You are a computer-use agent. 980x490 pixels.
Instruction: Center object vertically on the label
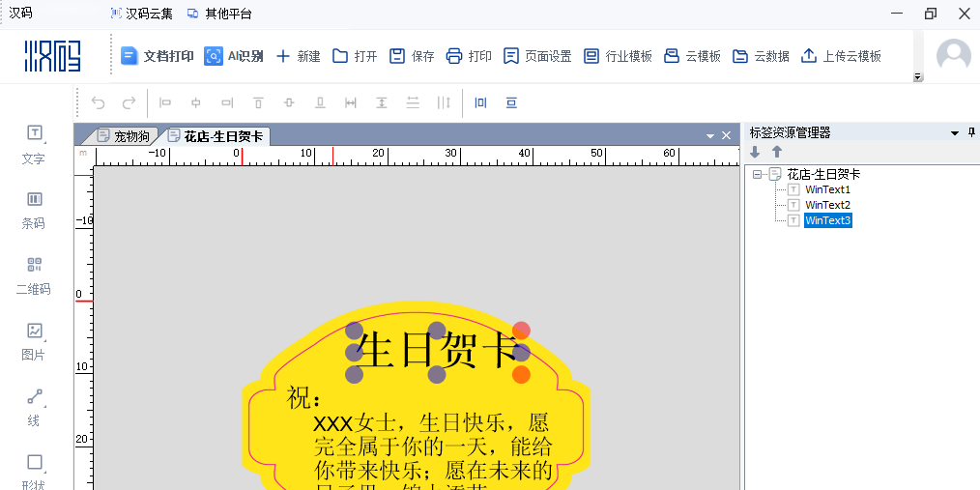[511, 103]
